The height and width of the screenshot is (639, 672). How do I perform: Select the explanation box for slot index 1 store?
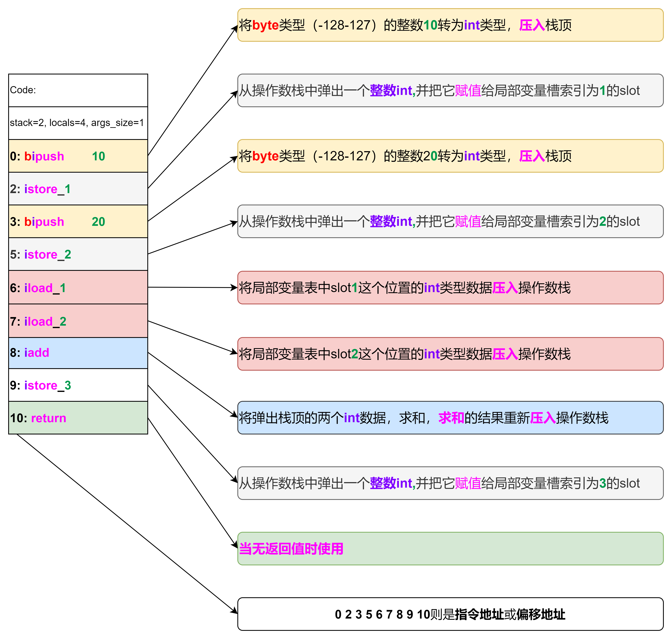click(x=450, y=91)
